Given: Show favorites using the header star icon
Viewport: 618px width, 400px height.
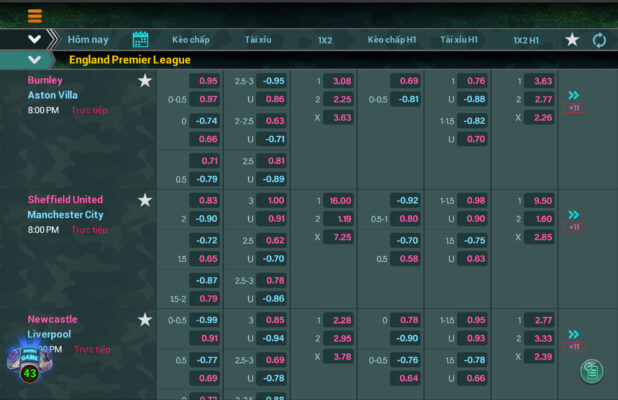Looking at the screenshot, I should (x=572, y=40).
